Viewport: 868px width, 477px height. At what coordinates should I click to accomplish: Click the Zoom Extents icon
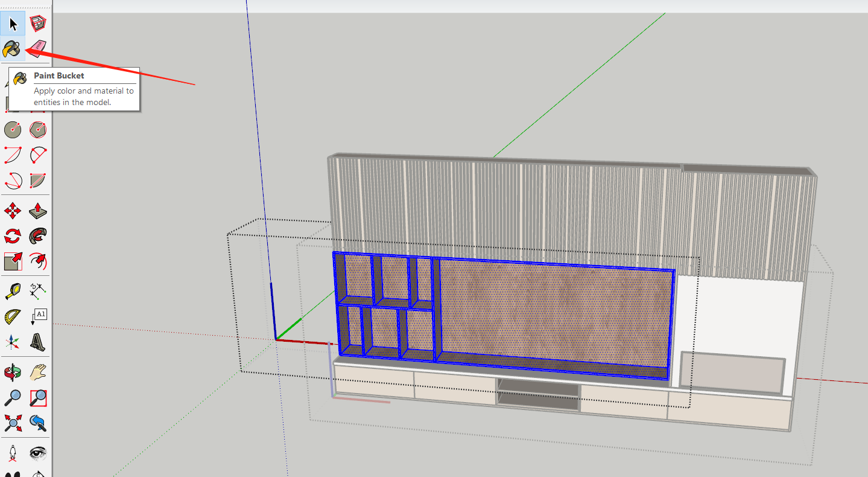(x=13, y=423)
